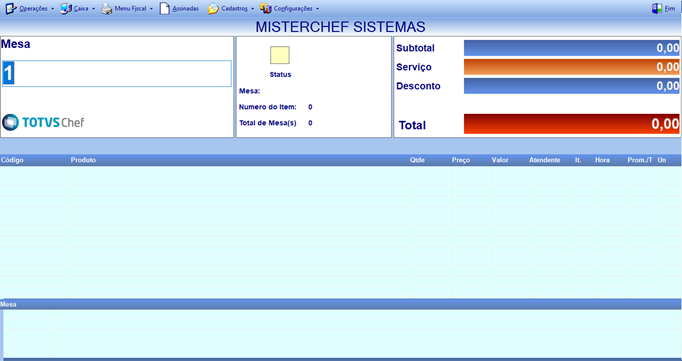Click the Preço column header

click(461, 160)
